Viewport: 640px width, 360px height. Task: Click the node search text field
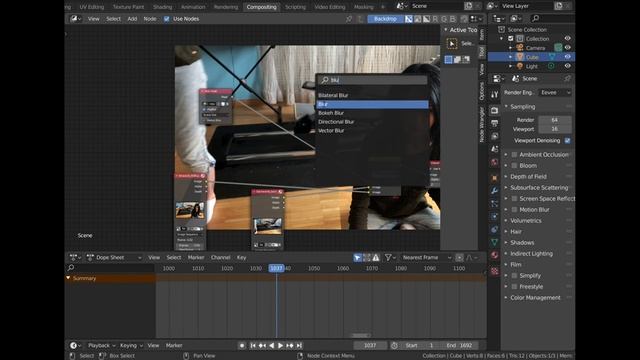pyautogui.click(x=372, y=80)
